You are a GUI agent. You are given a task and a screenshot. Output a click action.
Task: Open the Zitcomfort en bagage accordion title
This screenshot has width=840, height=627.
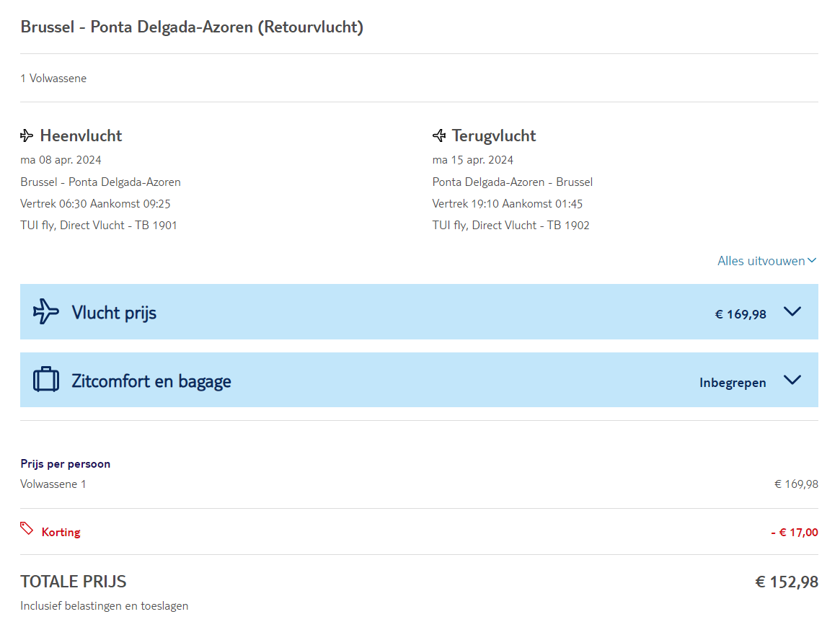(x=151, y=381)
